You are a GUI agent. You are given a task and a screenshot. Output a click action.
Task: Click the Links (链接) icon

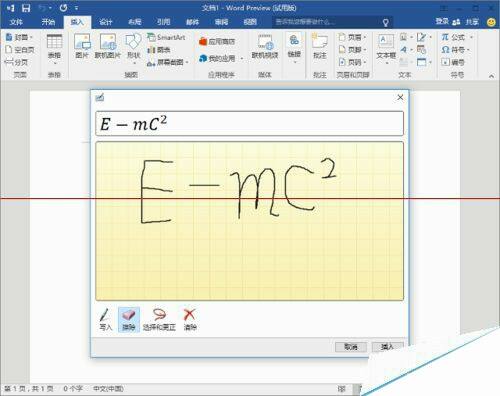point(294,48)
